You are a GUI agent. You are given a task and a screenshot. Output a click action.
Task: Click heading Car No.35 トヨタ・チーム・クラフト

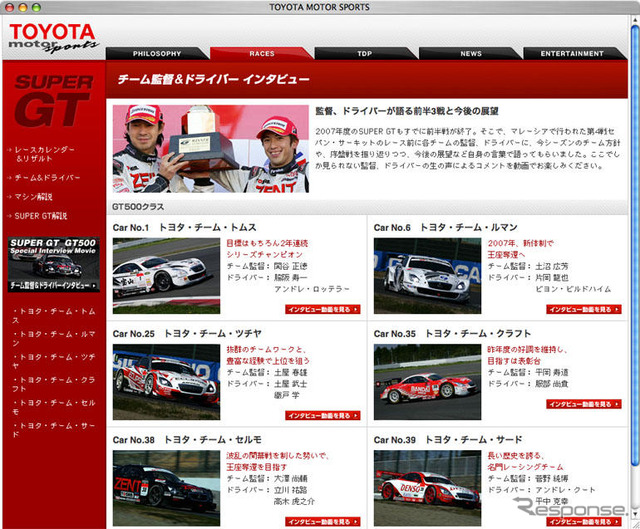(452, 333)
